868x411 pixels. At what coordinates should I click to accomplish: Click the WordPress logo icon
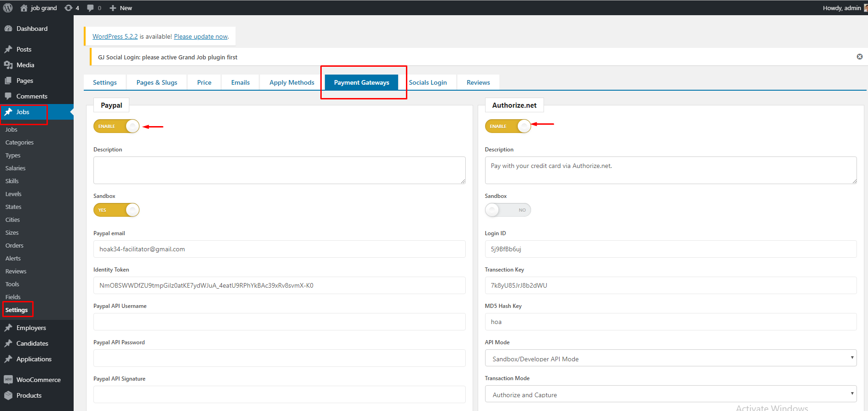coord(8,8)
